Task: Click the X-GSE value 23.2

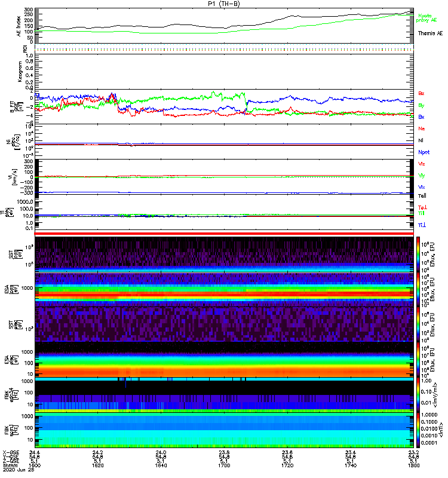Action: point(413,452)
